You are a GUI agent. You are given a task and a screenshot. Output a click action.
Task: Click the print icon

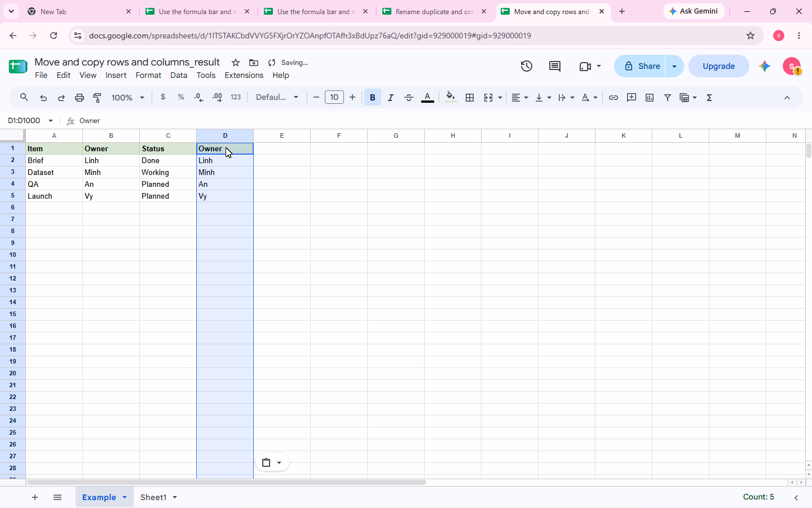[80, 98]
